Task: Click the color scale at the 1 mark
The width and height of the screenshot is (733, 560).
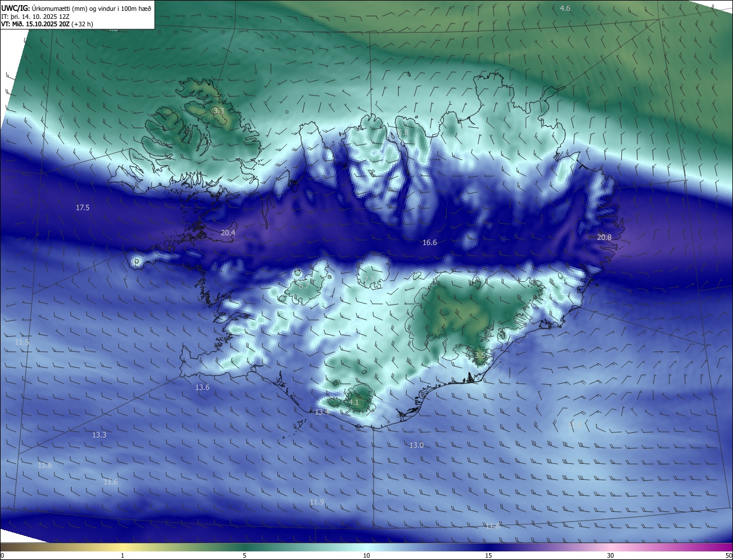Action: pos(123,555)
